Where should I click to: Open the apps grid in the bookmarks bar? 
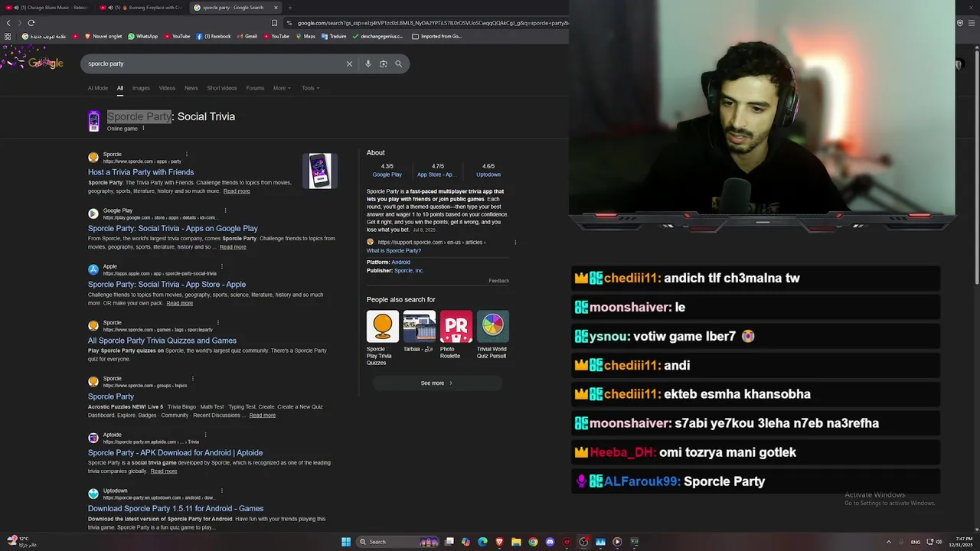[8, 36]
